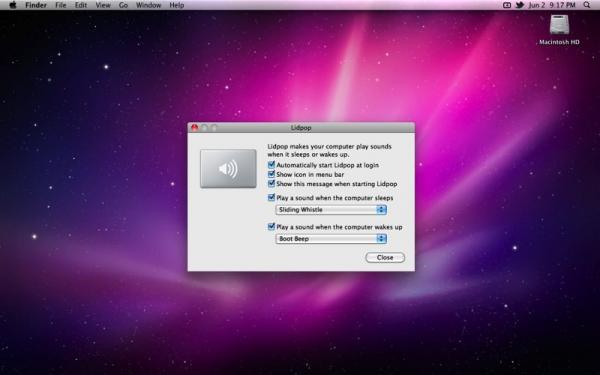Open the Finder menu
Screen dimensions: 600x375
point(36,5)
